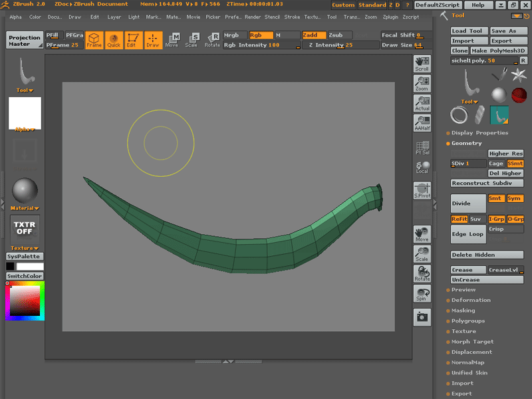This screenshot has width=532, height=399.
Task: Toggle the Sym option beside Divide
Action: 515,199
